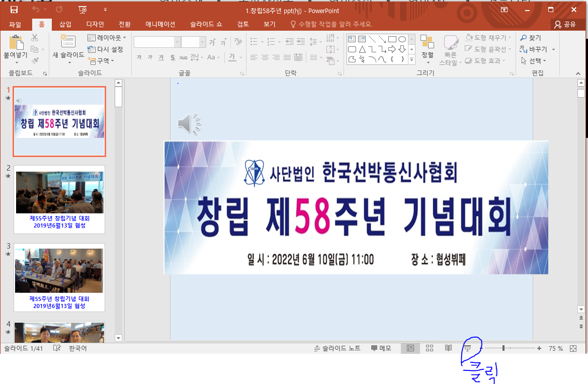Toggle the 메모 comments pane
This screenshot has width=588, height=384.
[x=381, y=348]
